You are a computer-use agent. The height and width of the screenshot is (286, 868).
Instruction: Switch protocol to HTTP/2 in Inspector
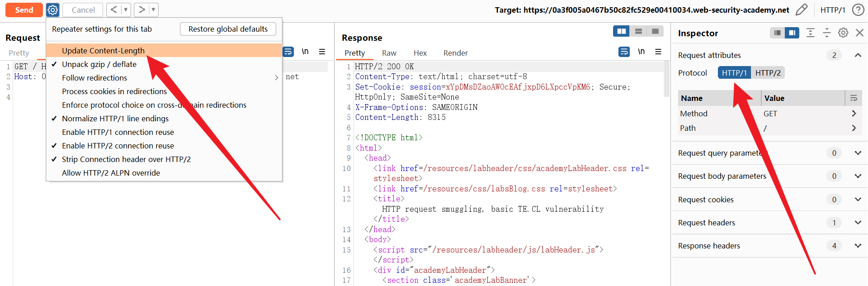click(768, 73)
